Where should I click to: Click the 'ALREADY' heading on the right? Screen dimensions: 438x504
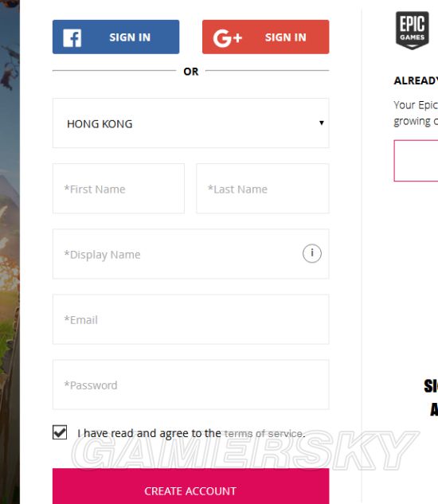(x=416, y=80)
